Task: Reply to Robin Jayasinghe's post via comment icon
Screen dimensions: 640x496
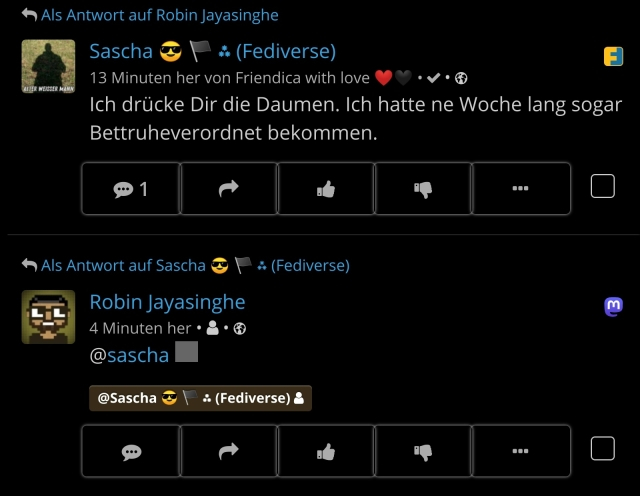Action: [x=131, y=451]
